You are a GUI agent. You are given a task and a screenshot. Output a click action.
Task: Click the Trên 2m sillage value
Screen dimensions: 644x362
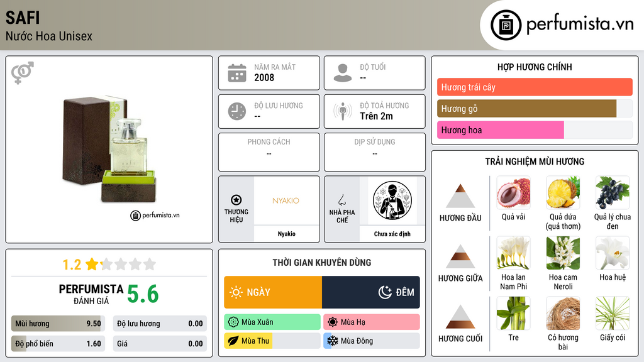pyautogui.click(x=376, y=116)
